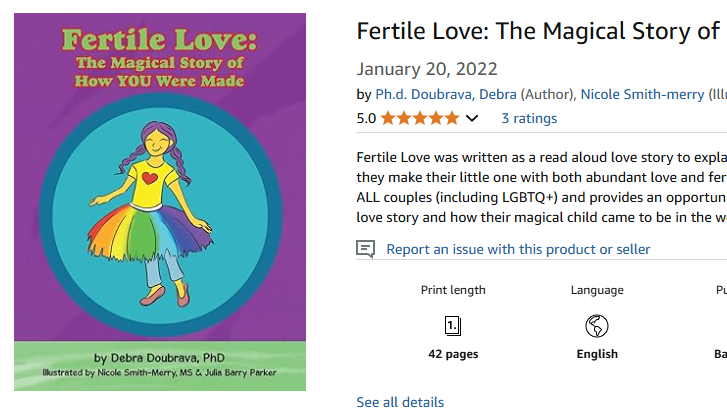Viewport: 727px width, 410px height.
Task: Click the Print length label
Action: pyautogui.click(x=453, y=290)
